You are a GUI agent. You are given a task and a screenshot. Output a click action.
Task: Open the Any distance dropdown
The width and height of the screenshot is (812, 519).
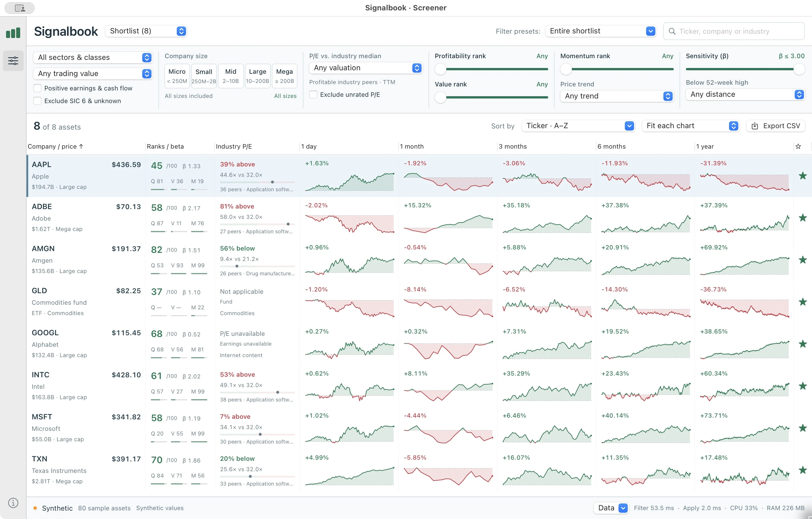coord(745,95)
